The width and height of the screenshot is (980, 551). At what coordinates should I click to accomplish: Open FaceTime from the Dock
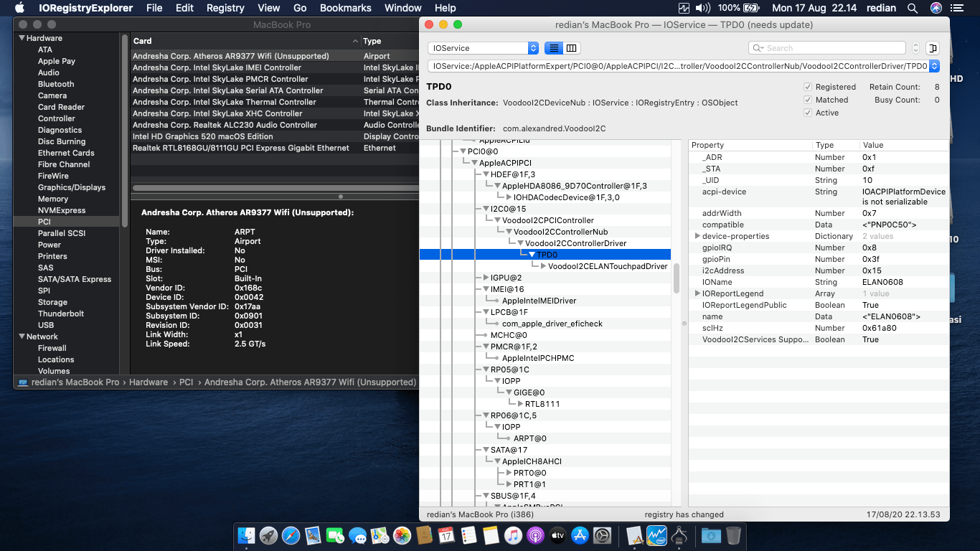click(x=335, y=535)
